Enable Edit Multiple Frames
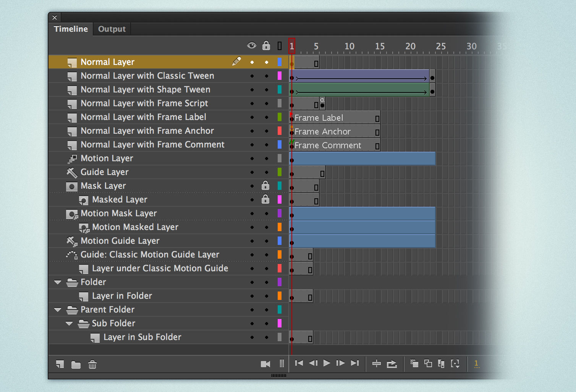 (441, 364)
